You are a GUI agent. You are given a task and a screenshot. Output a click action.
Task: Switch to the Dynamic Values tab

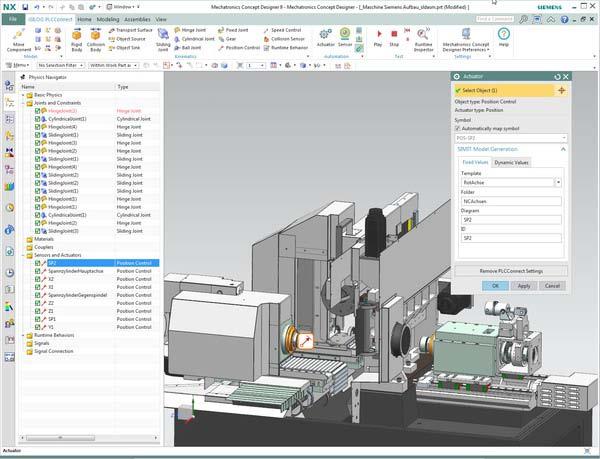(x=511, y=163)
